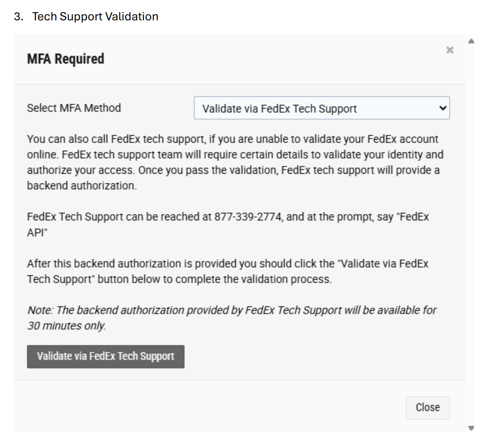Click the 877-339-2774 phone number
492x448 pixels.
(x=248, y=217)
